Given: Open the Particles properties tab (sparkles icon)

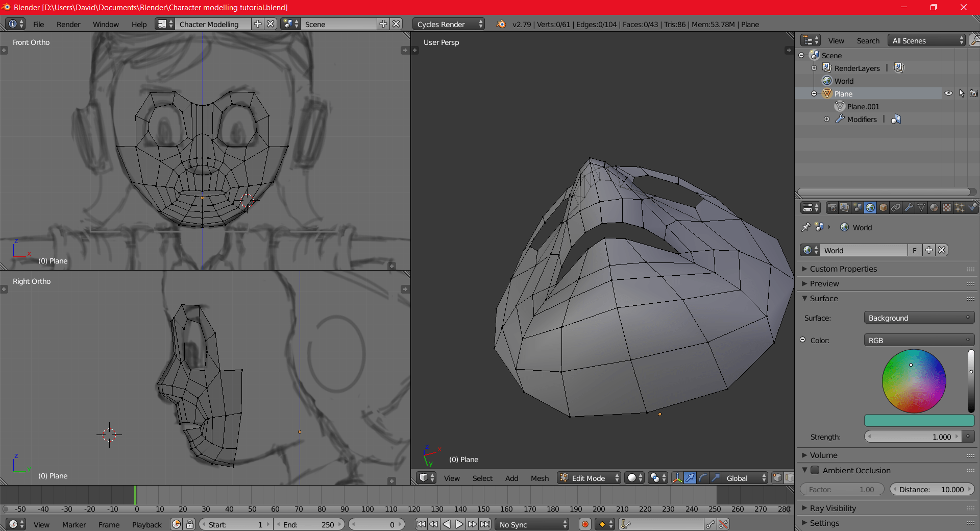Looking at the screenshot, I should pyautogui.click(x=959, y=208).
